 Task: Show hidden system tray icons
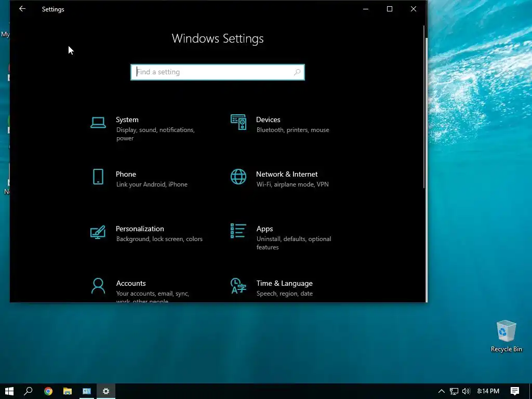[442, 391]
